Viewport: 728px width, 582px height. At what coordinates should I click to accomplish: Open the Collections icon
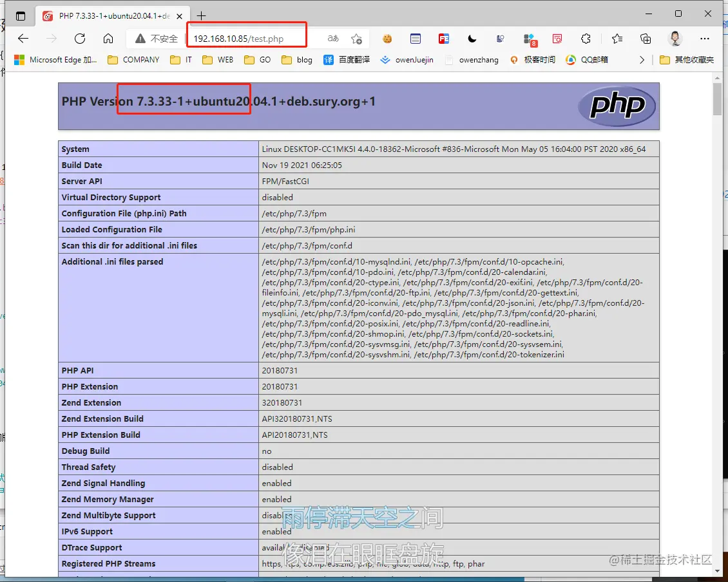tap(646, 39)
